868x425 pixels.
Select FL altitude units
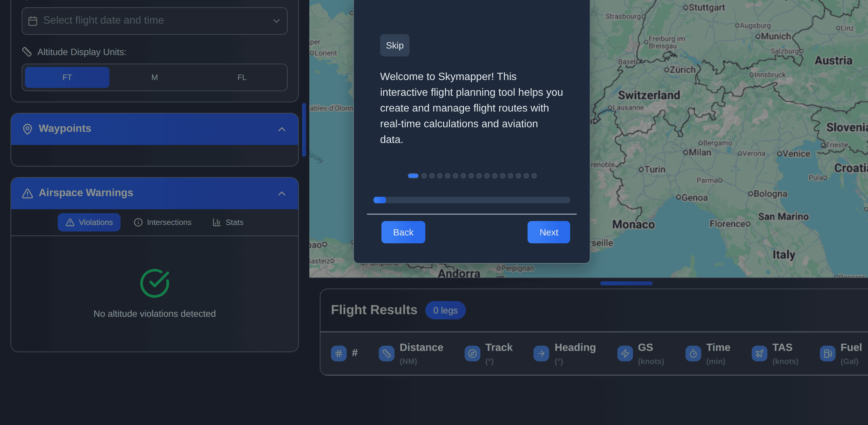tap(242, 77)
